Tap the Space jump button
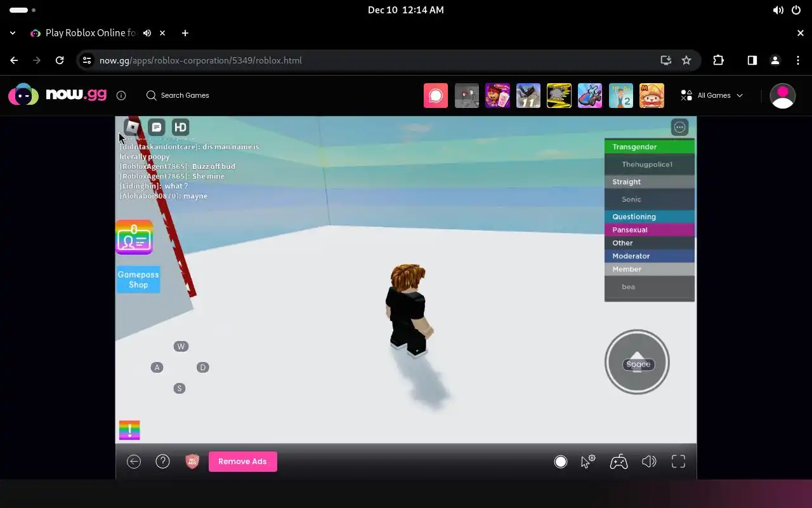This screenshot has width=812, height=508. point(638,363)
